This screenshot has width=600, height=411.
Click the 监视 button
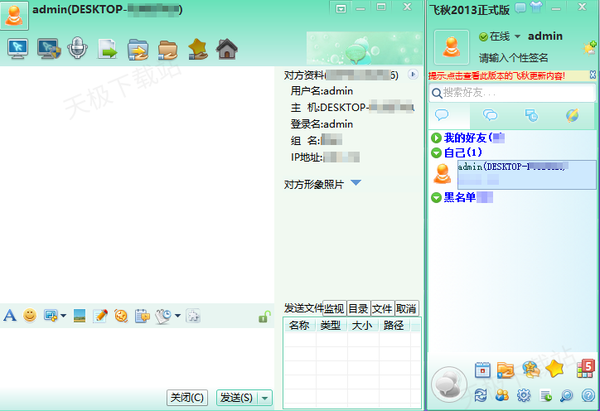334,308
